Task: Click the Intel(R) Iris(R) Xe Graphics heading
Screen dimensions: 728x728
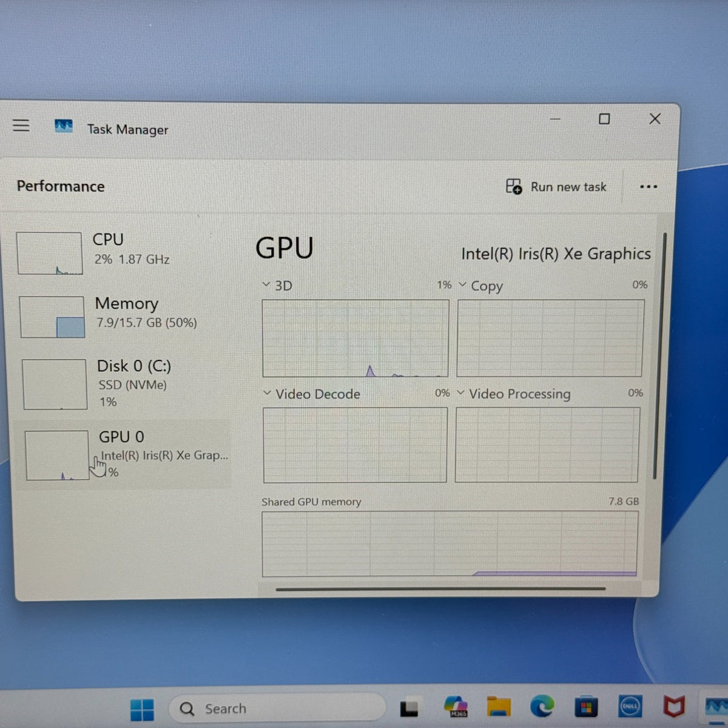Action: pyautogui.click(x=556, y=254)
